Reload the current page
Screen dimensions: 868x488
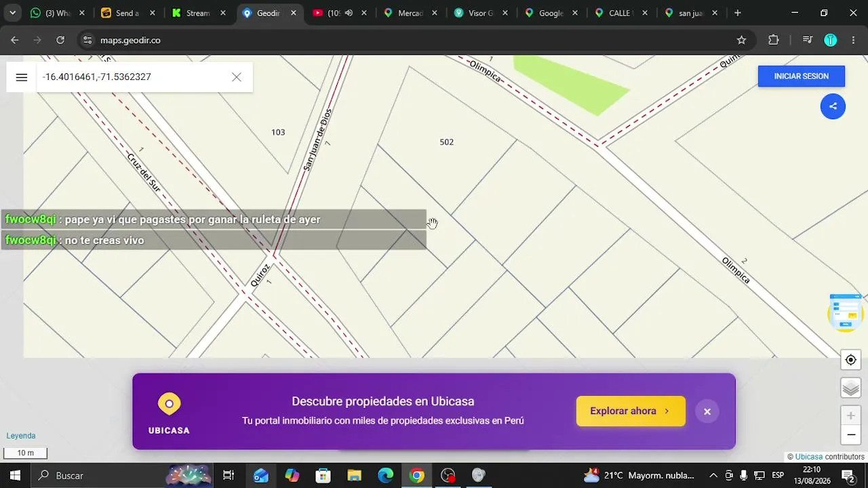tap(60, 40)
